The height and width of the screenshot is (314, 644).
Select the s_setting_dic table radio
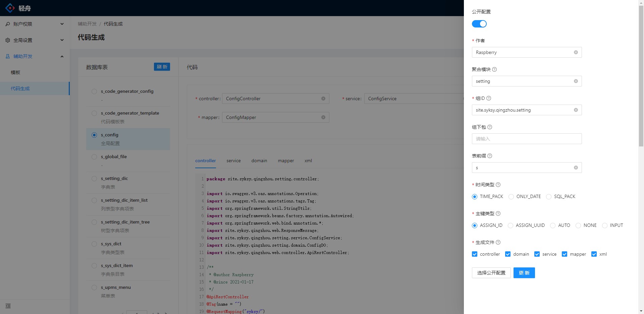[x=94, y=179]
